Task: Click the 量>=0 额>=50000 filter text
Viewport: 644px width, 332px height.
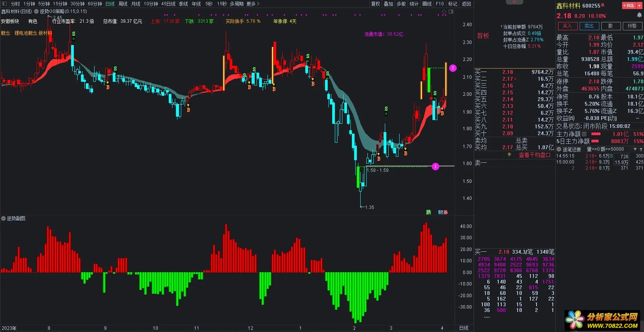Action: tap(605, 150)
